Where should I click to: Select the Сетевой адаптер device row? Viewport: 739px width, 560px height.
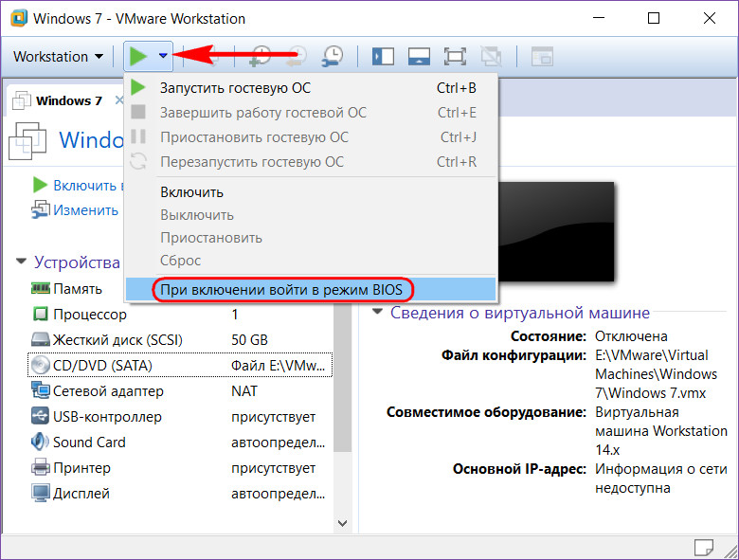click(x=179, y=390)
